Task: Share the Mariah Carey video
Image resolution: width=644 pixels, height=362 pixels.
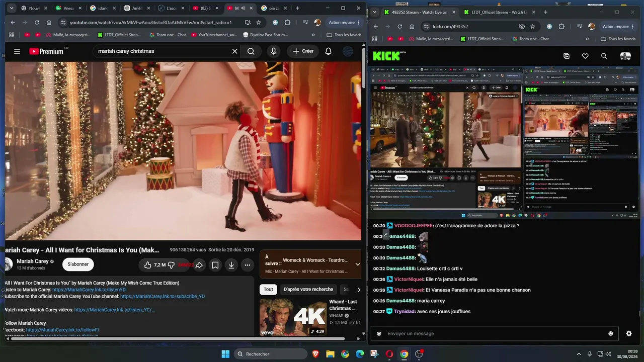Action: click(x=199, y=265)
